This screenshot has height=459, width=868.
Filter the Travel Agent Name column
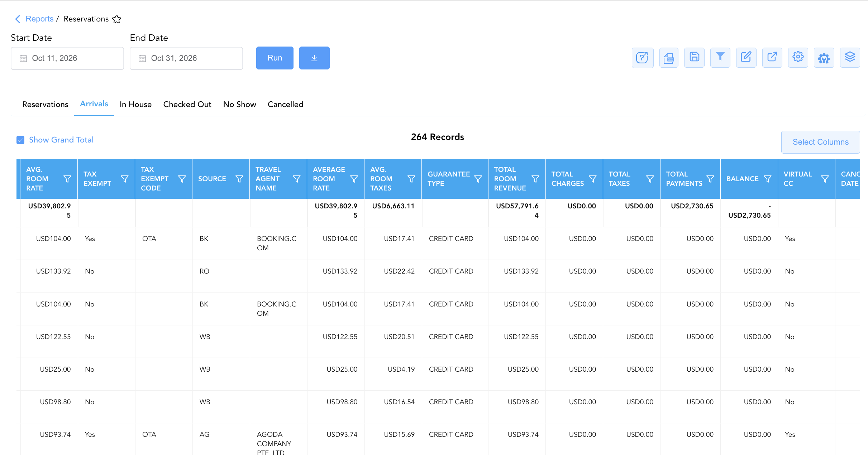coord(296,179)
